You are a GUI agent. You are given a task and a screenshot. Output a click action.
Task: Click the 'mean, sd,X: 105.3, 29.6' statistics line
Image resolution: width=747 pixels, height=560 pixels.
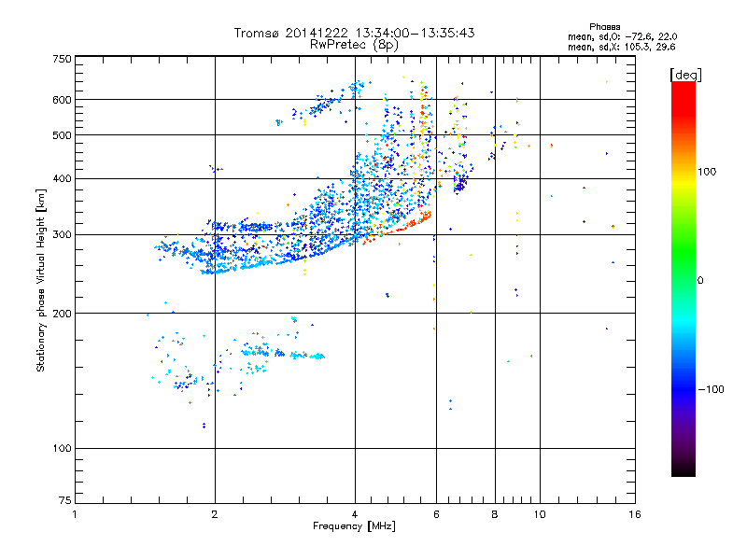point(621,48)
